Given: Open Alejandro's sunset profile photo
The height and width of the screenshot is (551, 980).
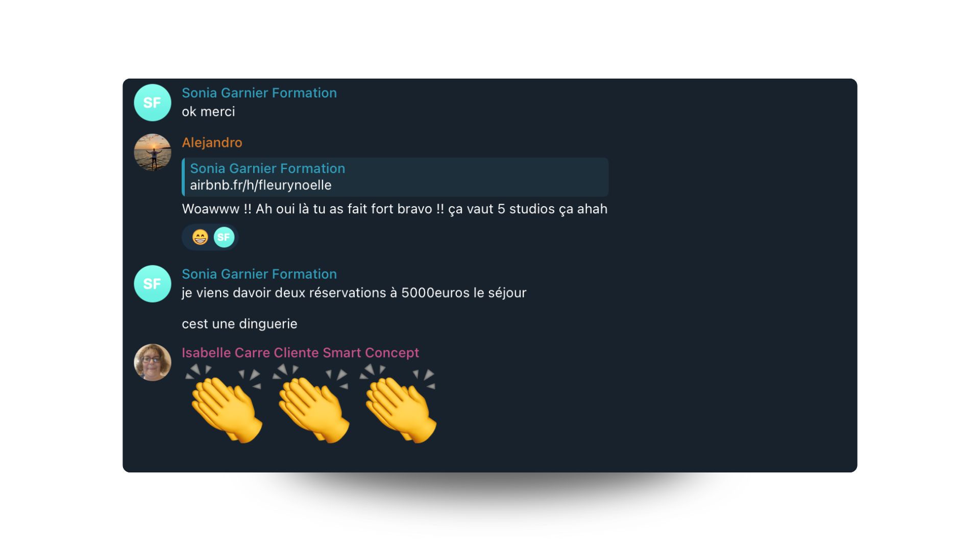Looking at the screenshot, I should 152,152.
